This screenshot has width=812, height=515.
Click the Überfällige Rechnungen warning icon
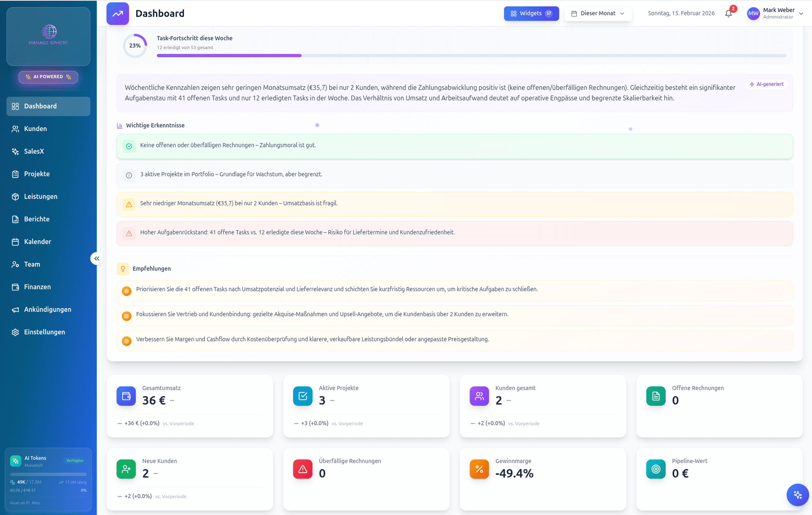click(x=303, y=469)
